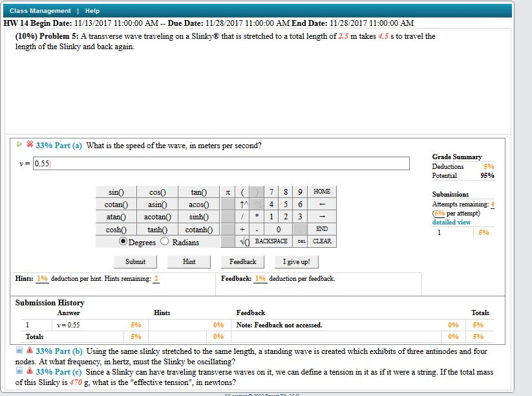
Task: Insert the tan() function
Action: point(199,192)
